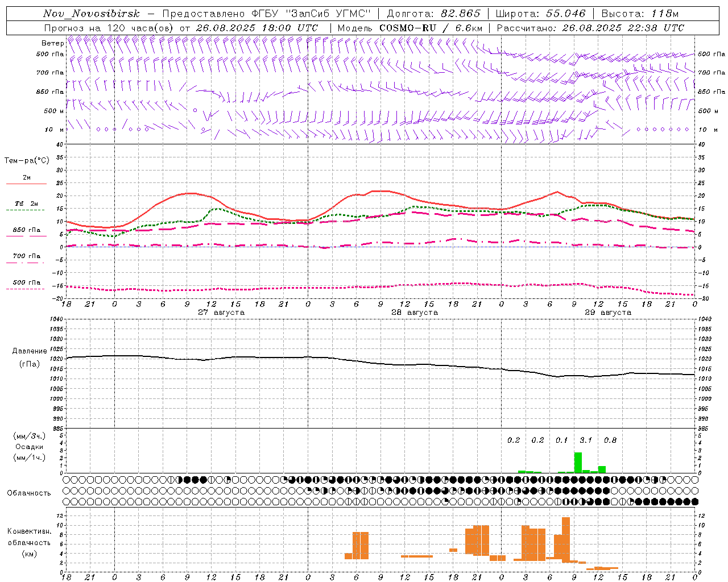The height and width of the screenshot is (582, 728).
Task: Click the dotted 500 гПа temperature legend line
Action: point(26,289)
